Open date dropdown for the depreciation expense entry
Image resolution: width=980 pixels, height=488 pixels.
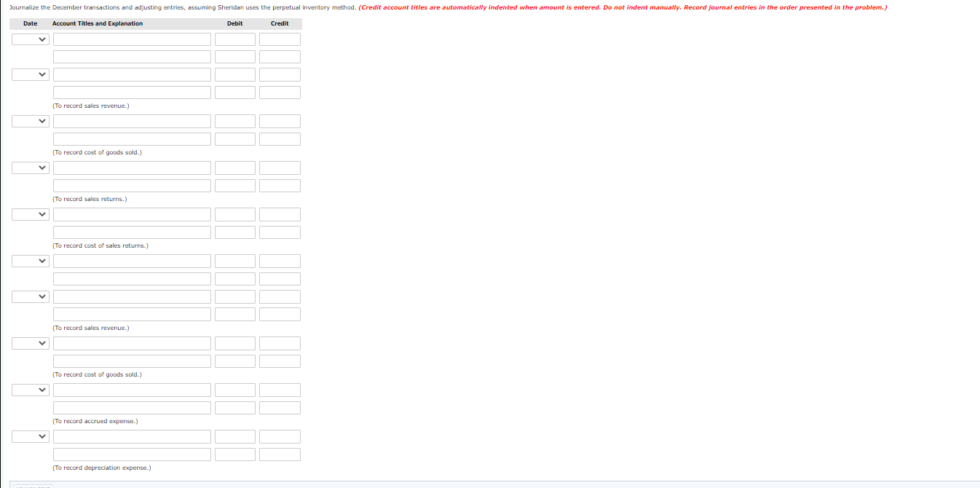tap(31, 437)
